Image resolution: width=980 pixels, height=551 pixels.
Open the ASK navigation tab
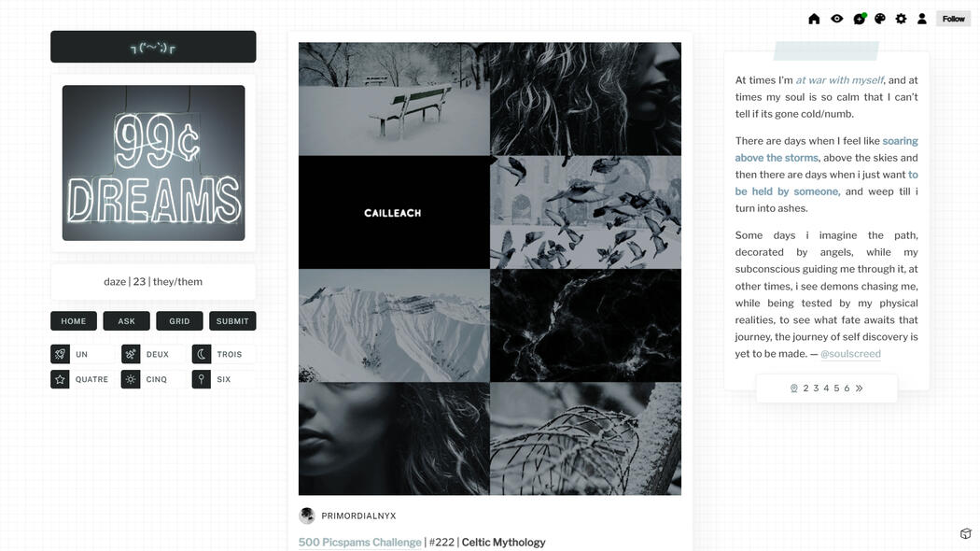coord(126,321)
